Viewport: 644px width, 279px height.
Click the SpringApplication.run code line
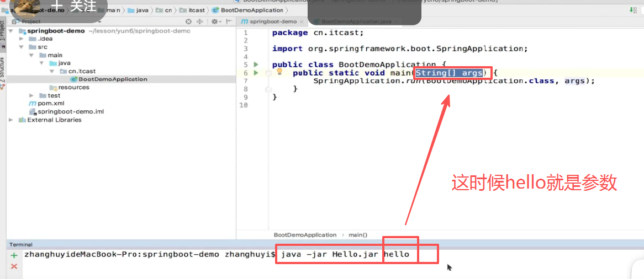coord(454,81)
